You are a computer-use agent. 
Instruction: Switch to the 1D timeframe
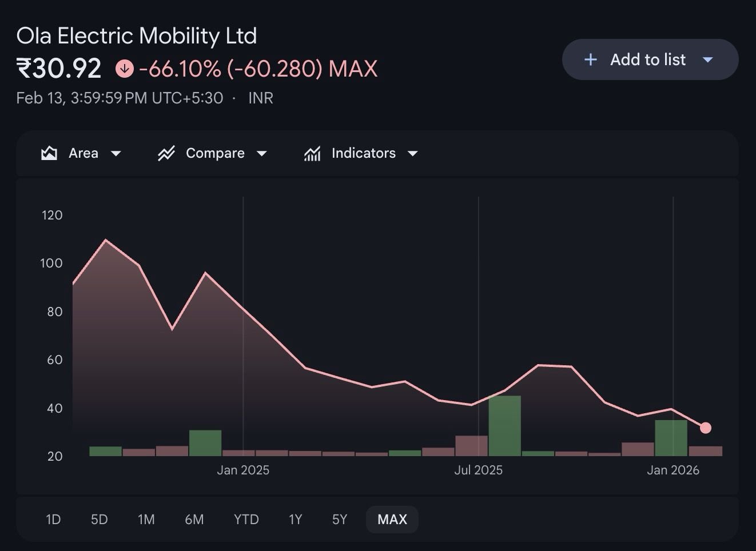click(x=53, y=519)
